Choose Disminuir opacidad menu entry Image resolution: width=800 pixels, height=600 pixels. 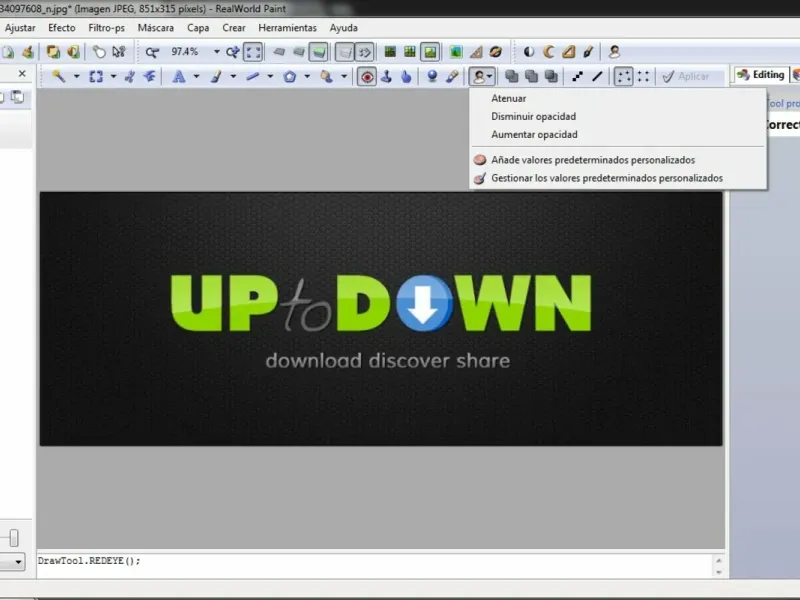618,116
